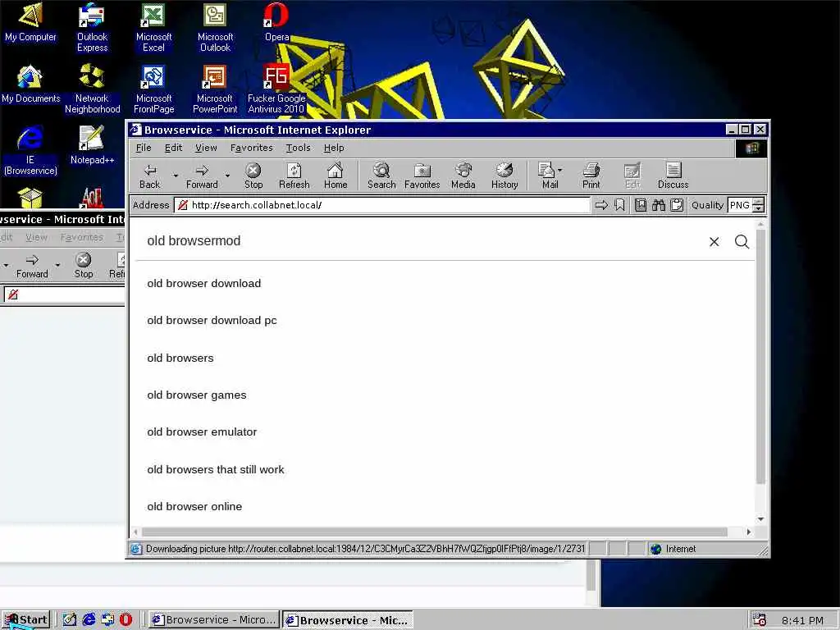
Task: Click the 'old browsermod' search input
Action: pyautogui.click(x=423, y=241)
